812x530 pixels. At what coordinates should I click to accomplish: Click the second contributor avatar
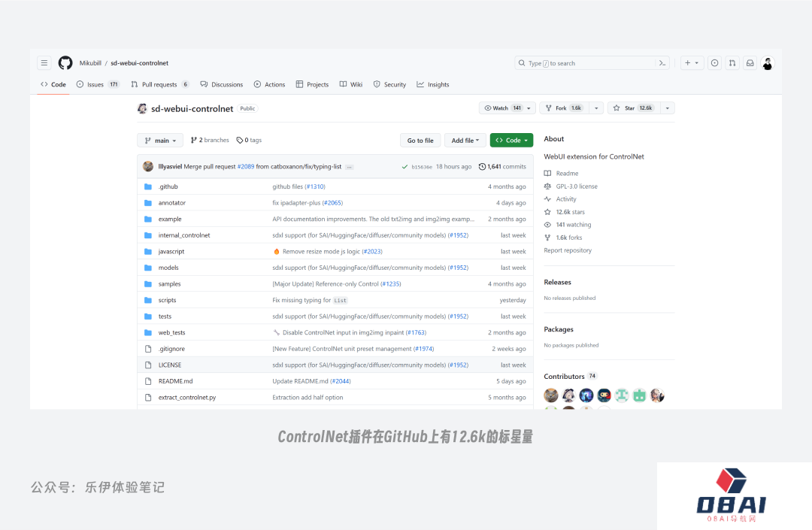568,395
